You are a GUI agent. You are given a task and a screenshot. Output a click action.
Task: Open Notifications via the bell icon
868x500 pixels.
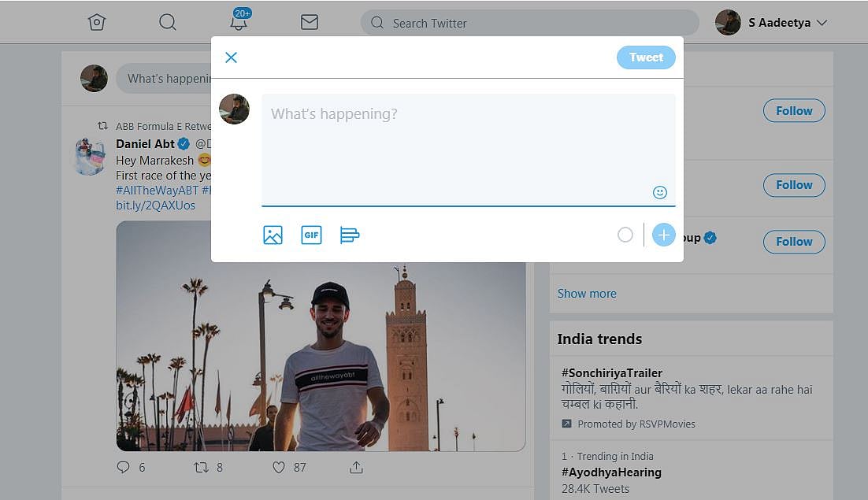(238, 24)
